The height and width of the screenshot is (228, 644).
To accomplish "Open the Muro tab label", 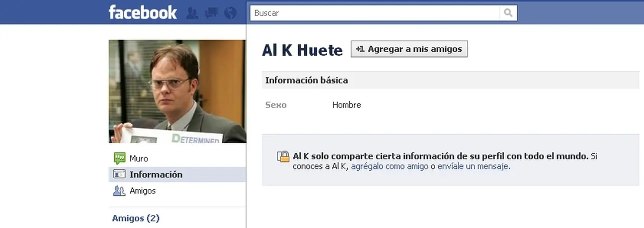I will [x=139, y=159].
